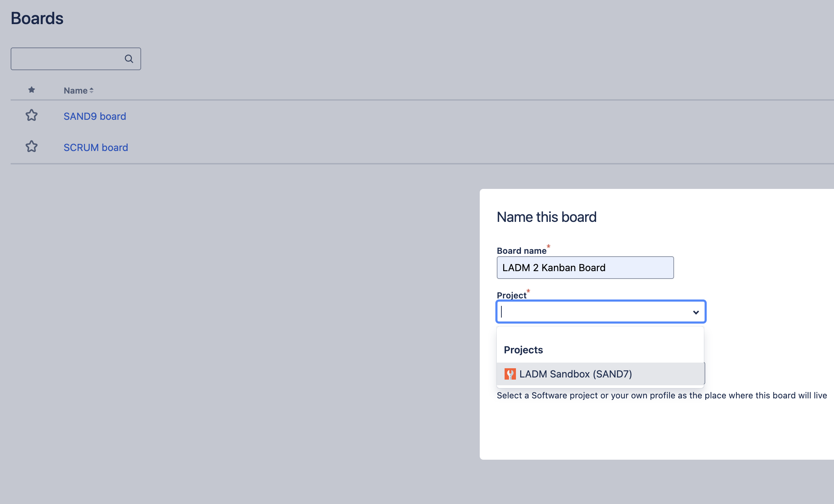Click the required field asterisk near Board name

[549, 246]
